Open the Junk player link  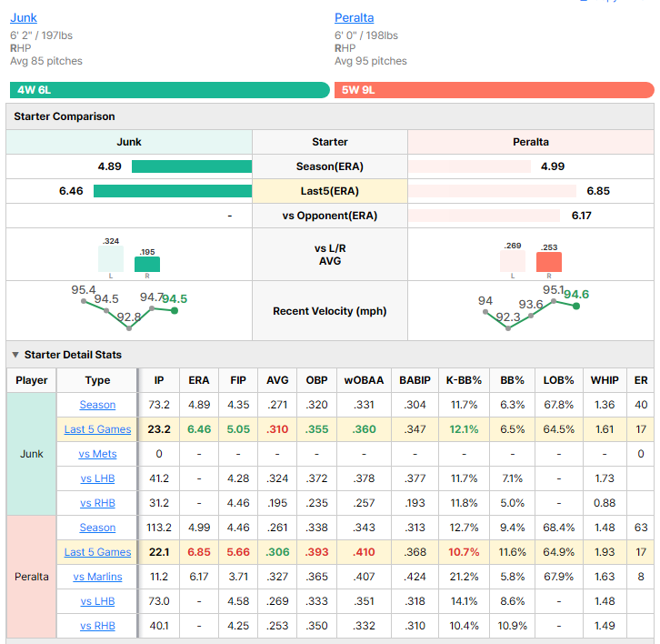coord(24,17)
